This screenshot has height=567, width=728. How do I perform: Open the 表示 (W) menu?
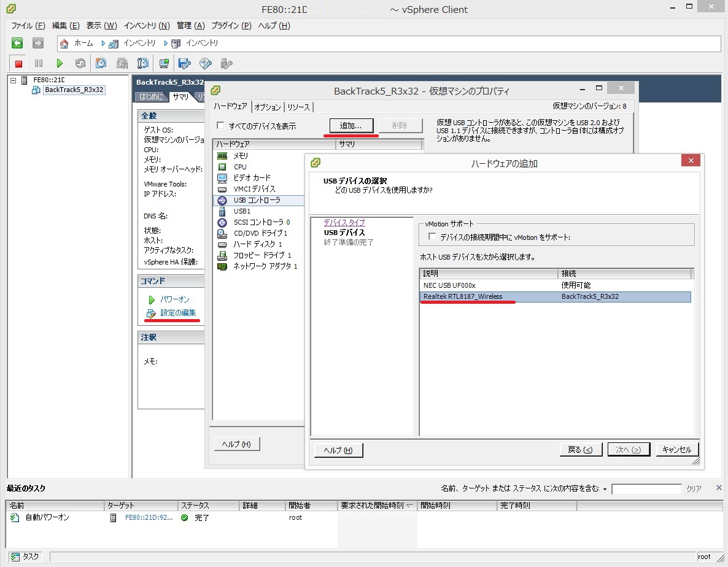click(101, 26)
